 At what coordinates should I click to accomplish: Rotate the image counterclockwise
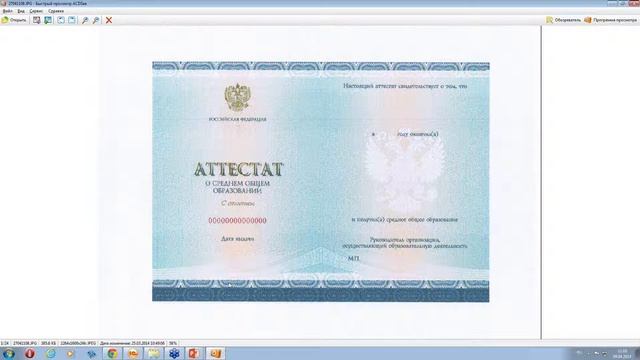point(61,20)
